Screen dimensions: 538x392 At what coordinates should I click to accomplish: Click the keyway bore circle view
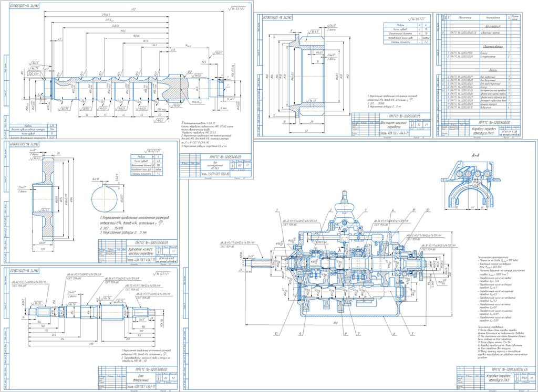[x=105, y=199]
